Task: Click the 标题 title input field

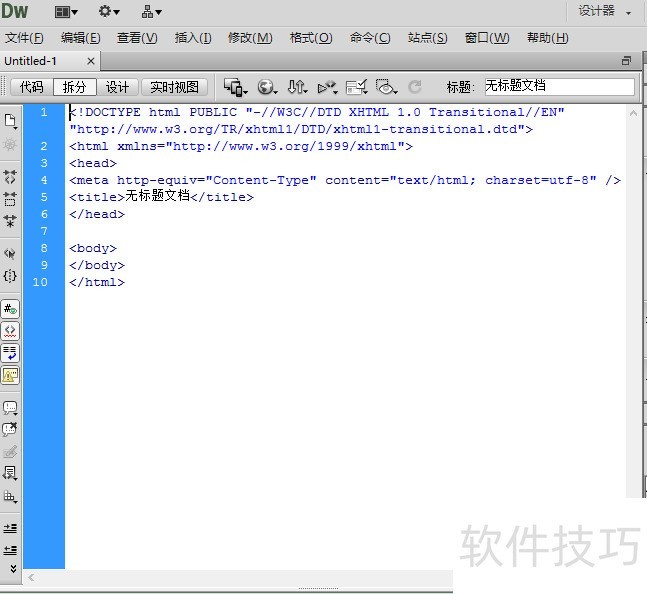Action: [x=560, y=87]
